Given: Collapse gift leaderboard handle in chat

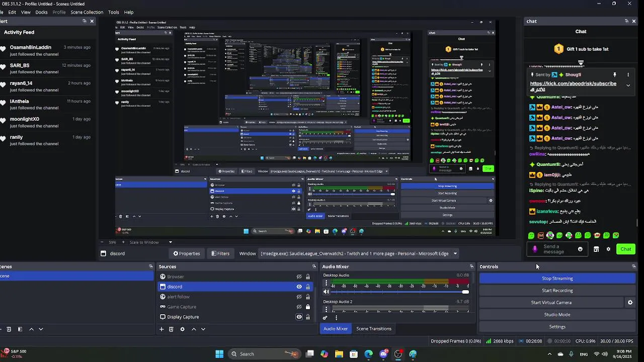Looking at the screenshot, I should [x=581, y=63].
